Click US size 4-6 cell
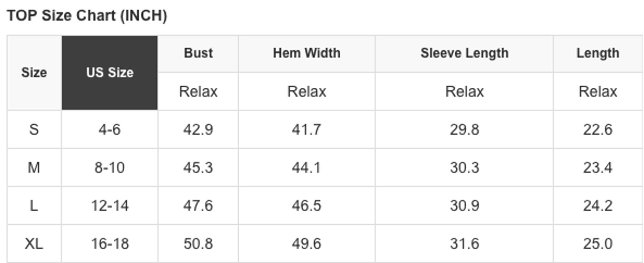 coord(110,130)
